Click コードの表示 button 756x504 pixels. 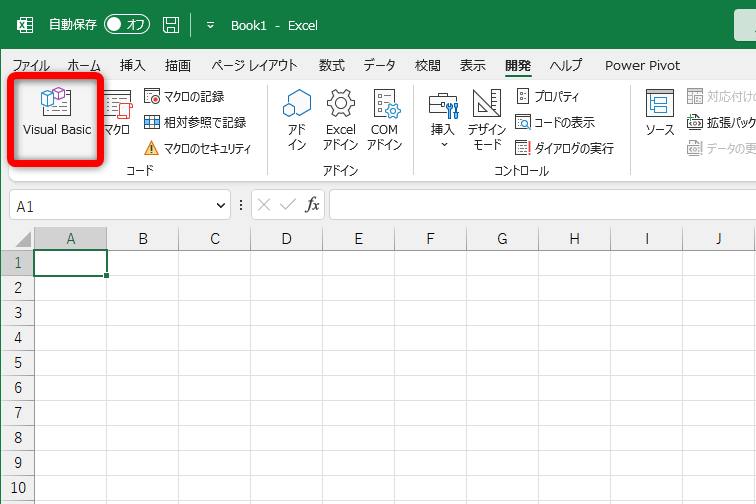tap(555, 123)
